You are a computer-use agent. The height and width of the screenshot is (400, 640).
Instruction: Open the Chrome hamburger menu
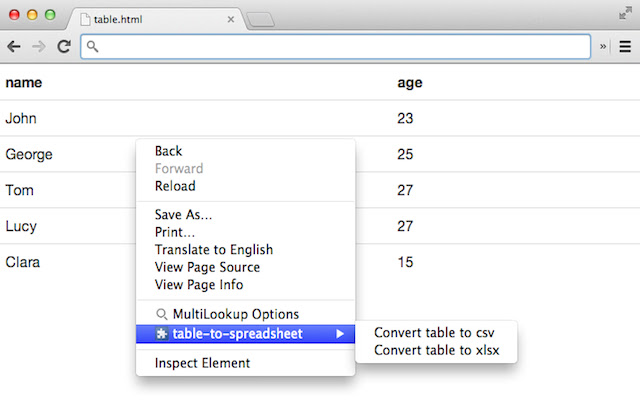625,46
